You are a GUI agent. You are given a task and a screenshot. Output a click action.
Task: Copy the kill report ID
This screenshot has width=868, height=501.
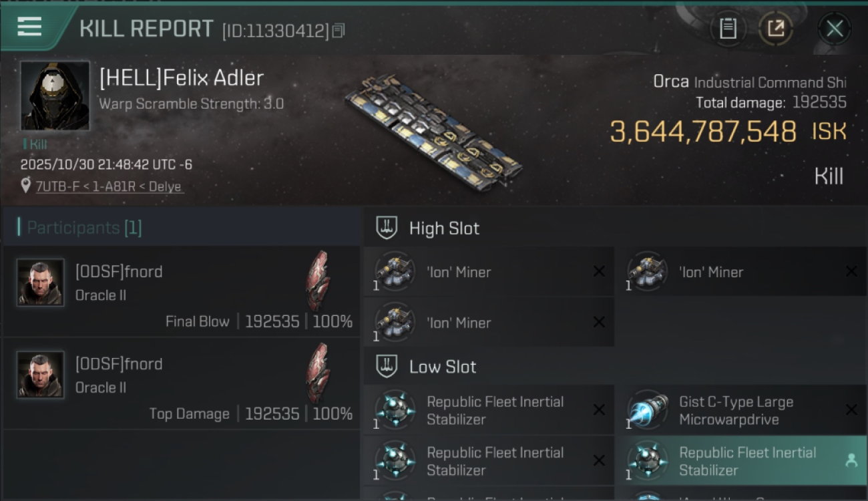coord(338,31)
